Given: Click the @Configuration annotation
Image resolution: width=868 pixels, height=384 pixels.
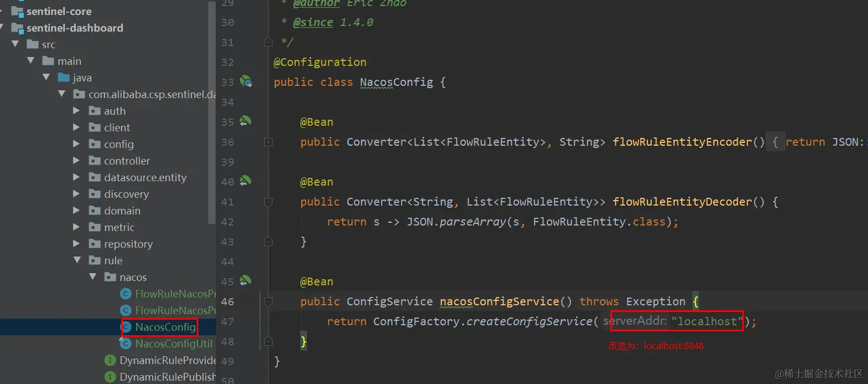Looking at the screenshot, I should [320, 62].
